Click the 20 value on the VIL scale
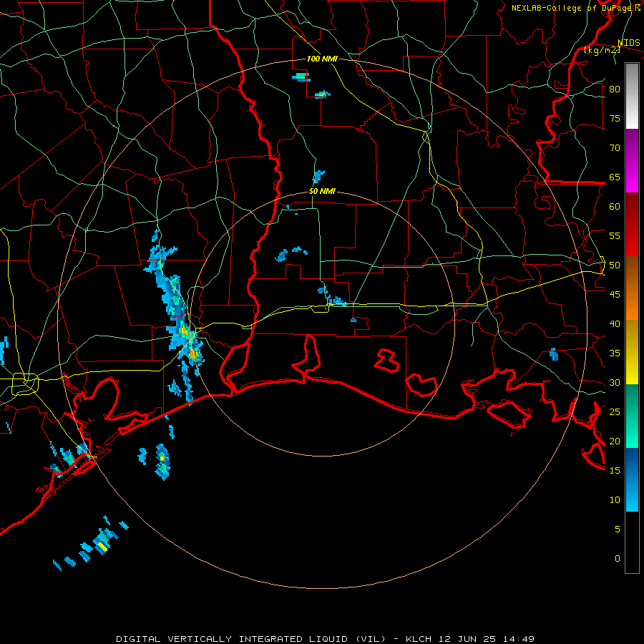The height and width of the screenshot is (644, 644). (615, 441)
